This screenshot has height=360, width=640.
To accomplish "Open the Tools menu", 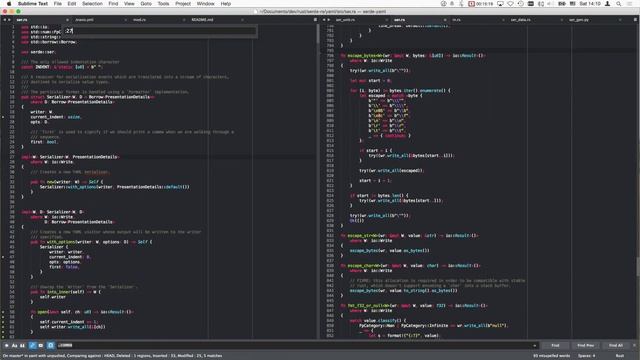I will pos(163,4).
